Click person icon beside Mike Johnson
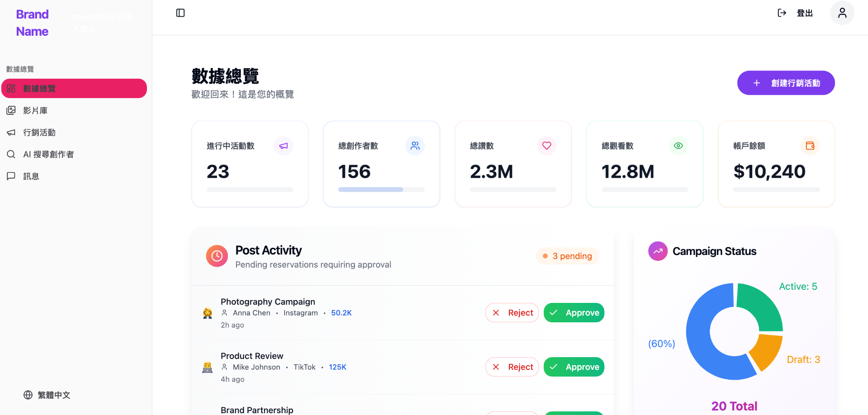 click(224, 367)
